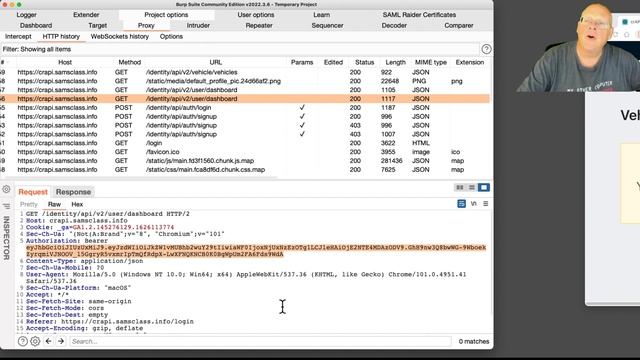Sort by the Params column header

point(302,62)
